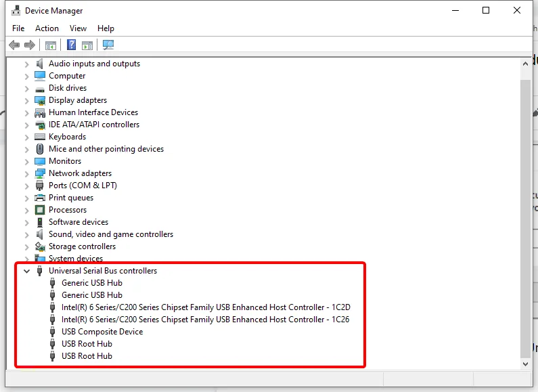Expand the Network adapters chevron
The width and height of the screenshot is (538, 392).
[27, 174]
